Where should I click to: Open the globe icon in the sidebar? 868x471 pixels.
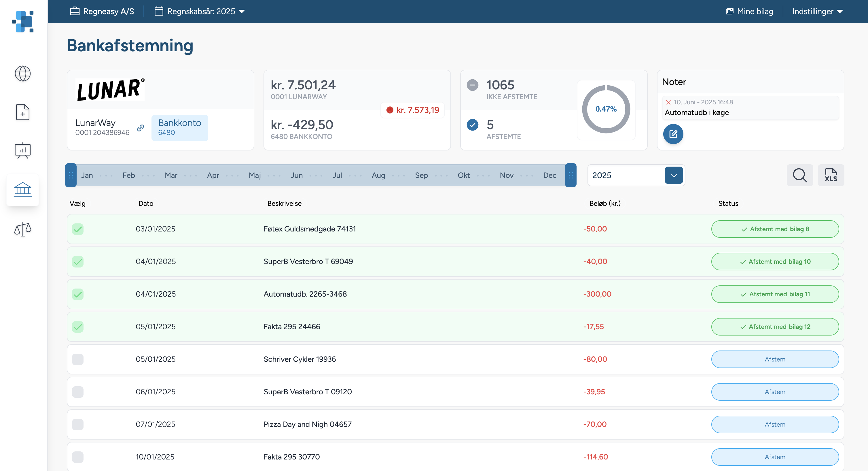click(22, 74)
